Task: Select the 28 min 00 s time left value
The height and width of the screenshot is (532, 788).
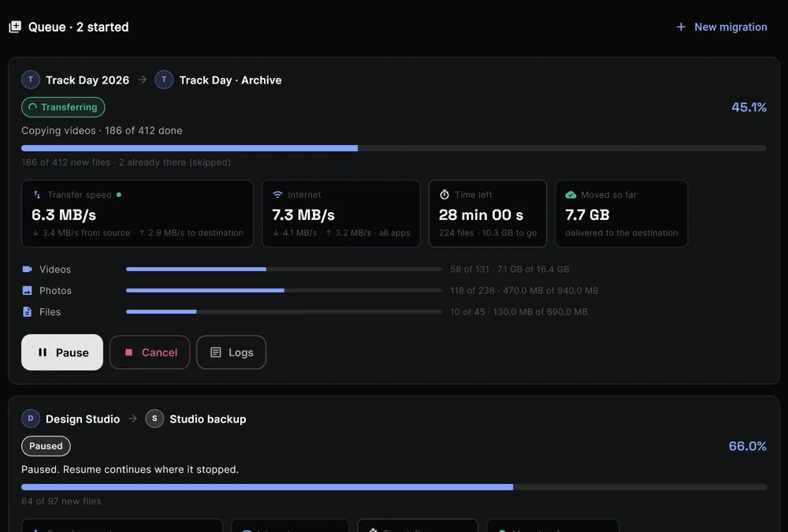Action: coord(481,214)
